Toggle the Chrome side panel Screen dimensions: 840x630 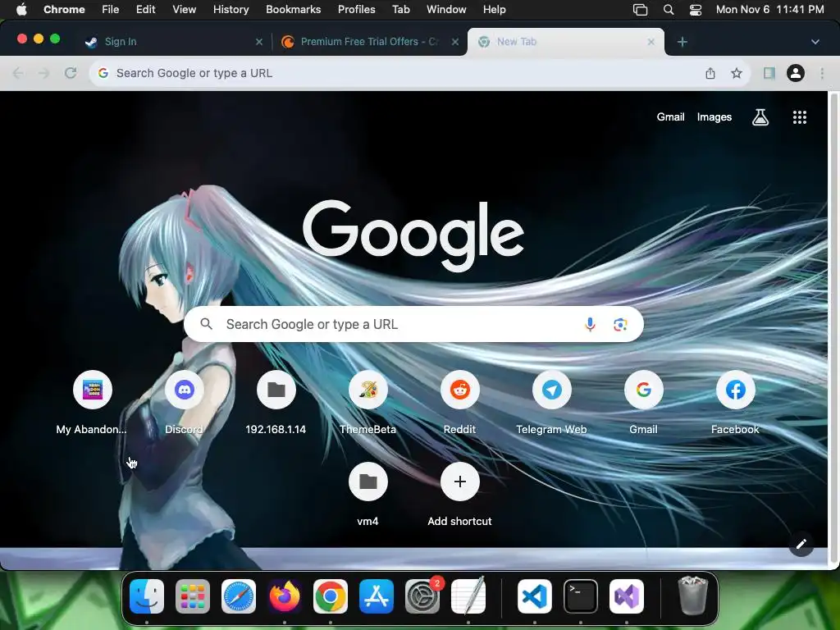769,73
